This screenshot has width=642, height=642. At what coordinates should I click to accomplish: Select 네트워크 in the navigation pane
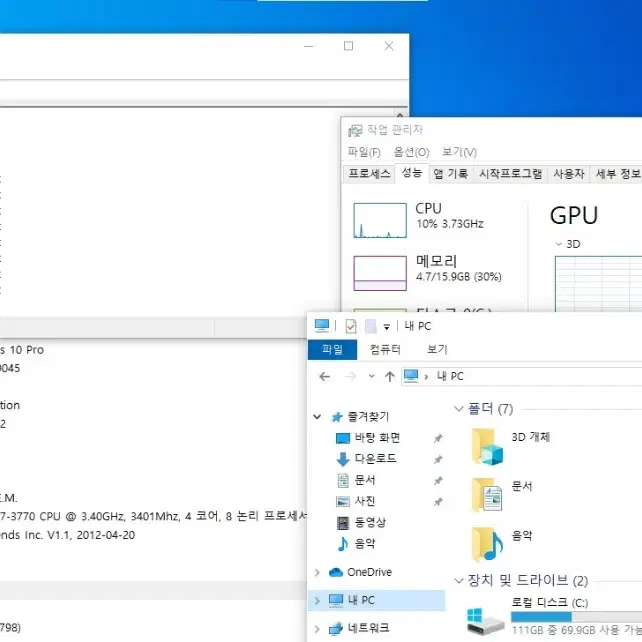point(368,628)
